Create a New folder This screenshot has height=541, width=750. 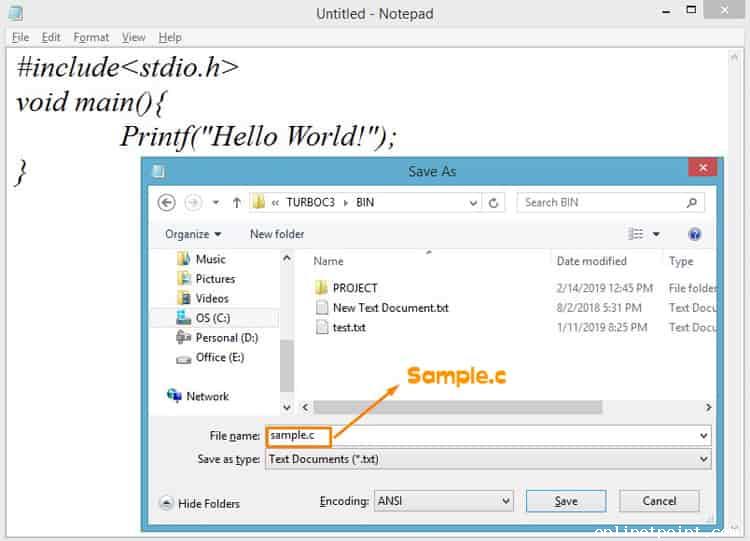[277, 234]
